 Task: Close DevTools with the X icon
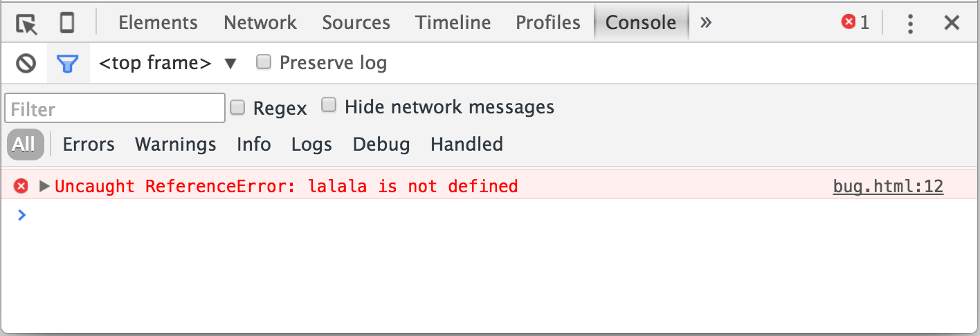click(x=952, y=24)
